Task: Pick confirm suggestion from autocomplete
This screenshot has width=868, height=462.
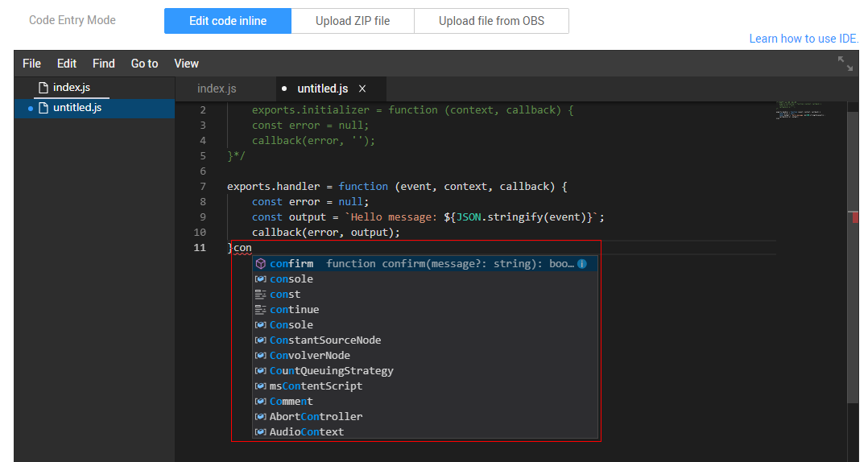Action: [425, 264]
